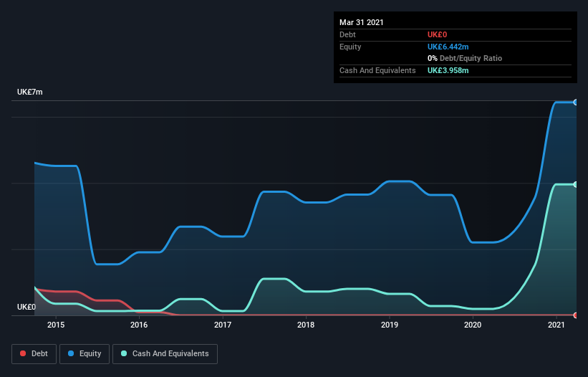588x377 pixels.
Task: Click the tooltip Equity row label
Action: (x=350, y=47)
